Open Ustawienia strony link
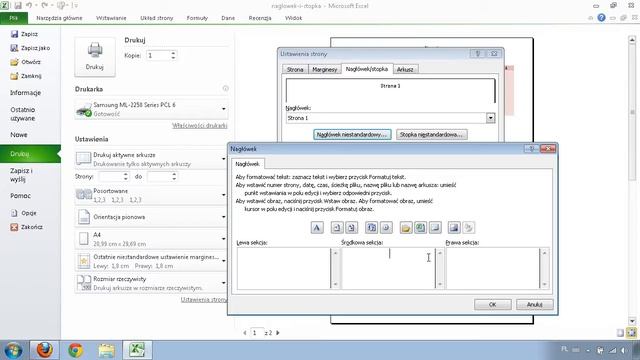This screenshot has height=360, width=640. click(x=204, y=300)
